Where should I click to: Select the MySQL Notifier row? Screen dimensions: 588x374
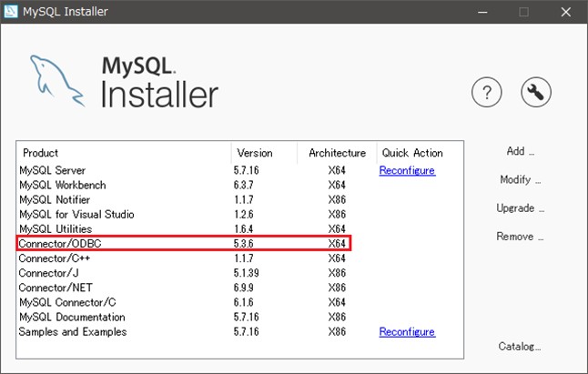[x=239, y=200]
